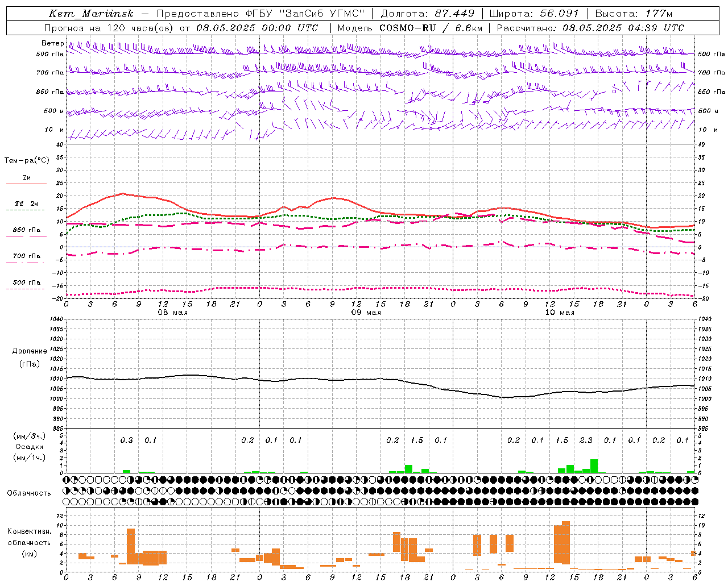Select the (мм/3ч.) precipitation unit label

tap(30, 436)
